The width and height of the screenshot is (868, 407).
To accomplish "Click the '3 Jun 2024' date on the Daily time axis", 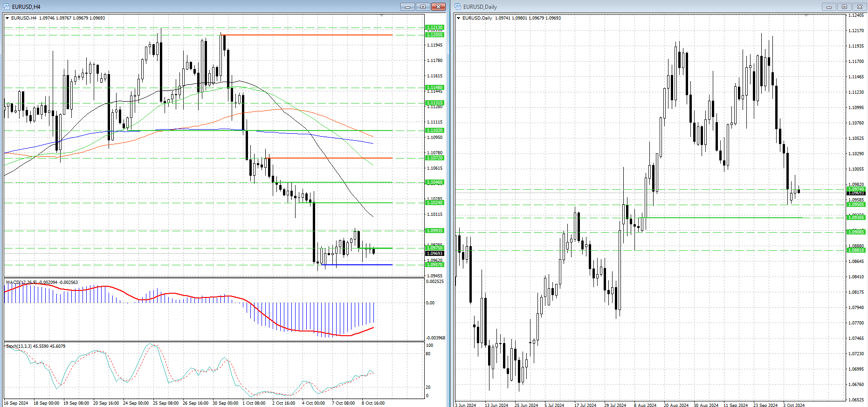I will click(x=466, y=405).
